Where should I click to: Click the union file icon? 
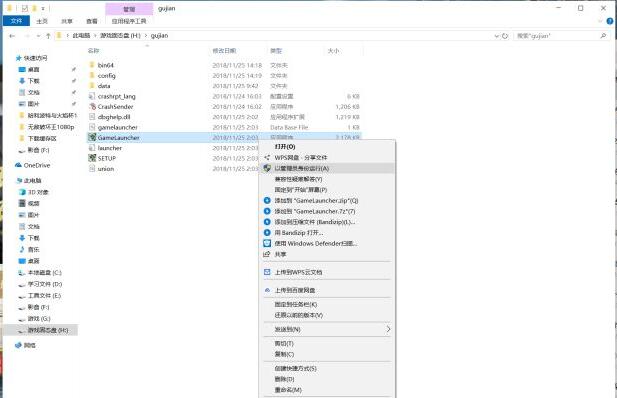92,168
